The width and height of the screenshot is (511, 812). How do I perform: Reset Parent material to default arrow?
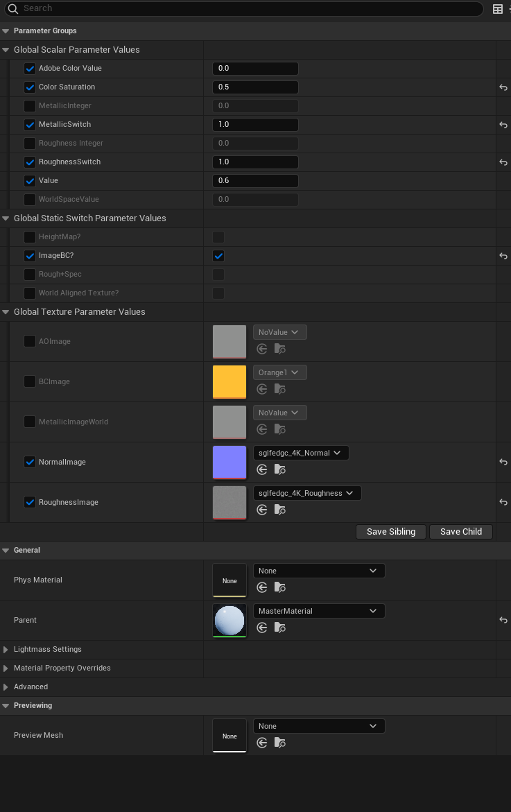pos(503,620)
